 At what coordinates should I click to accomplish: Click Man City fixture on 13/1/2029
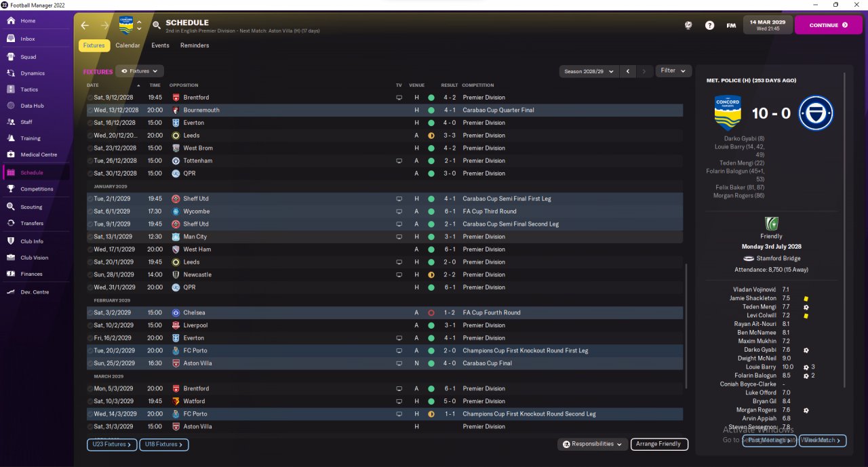point(384,237)
